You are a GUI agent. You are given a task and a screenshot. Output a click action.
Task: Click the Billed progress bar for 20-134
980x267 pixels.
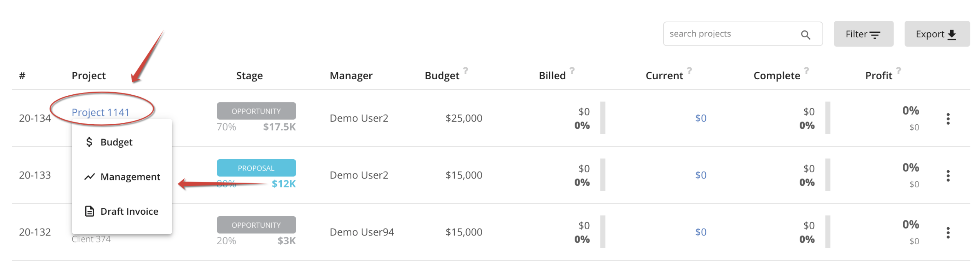coord(602,118)
